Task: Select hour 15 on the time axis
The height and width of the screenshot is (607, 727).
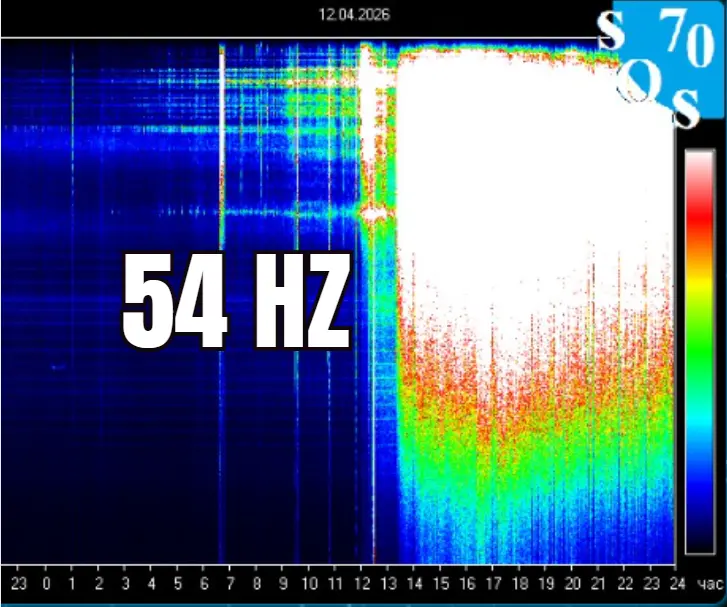Action: tap(441, 583)
